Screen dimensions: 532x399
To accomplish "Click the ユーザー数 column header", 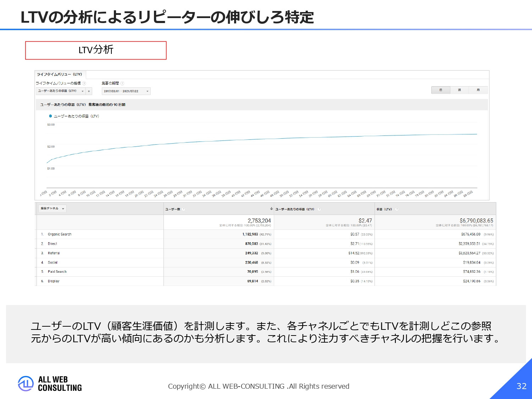I will click(173, 209).
